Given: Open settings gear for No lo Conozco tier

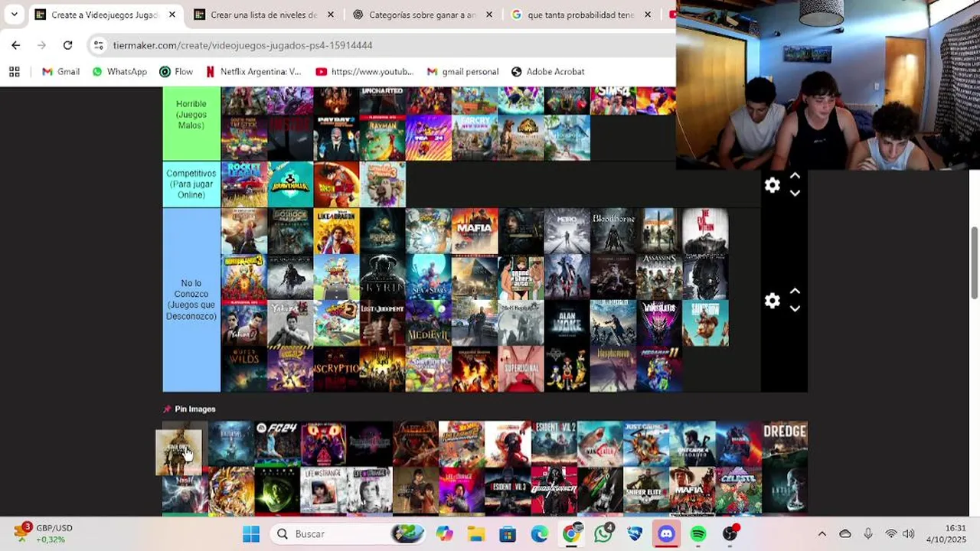Looking at the screenshot, I should click(772, 301).
